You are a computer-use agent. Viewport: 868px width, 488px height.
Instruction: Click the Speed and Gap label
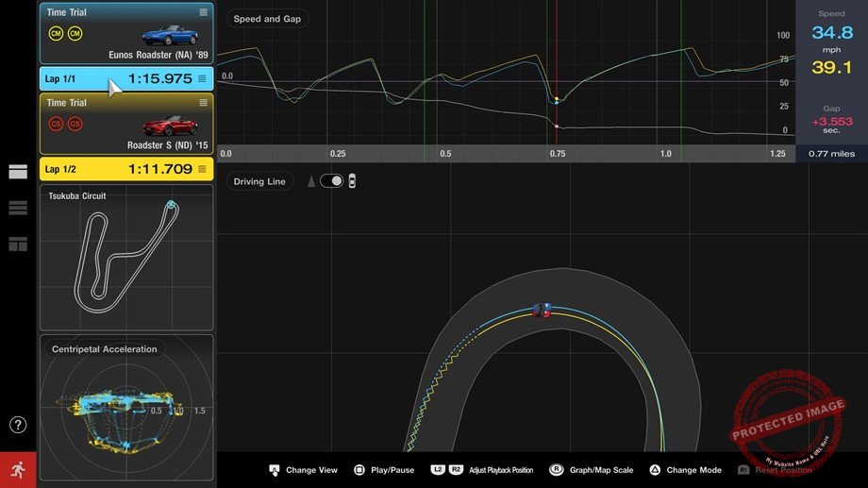267,19
